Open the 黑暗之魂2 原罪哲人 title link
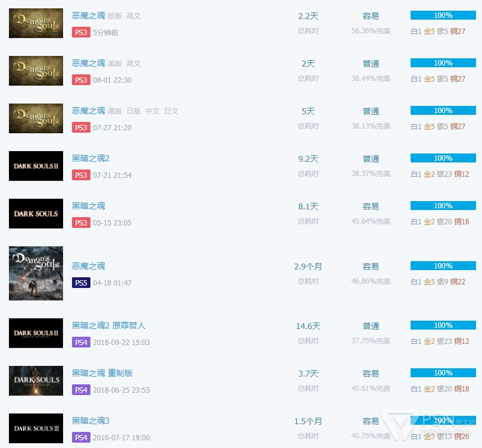482x448 pixels. point(108,325)
